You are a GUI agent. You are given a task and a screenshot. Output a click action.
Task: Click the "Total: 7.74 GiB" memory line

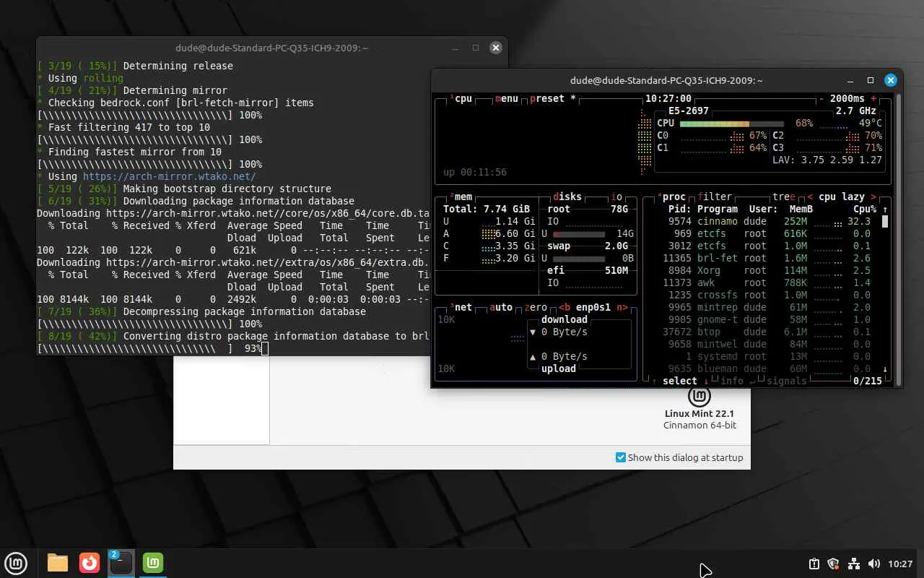(x=487, y=209)
